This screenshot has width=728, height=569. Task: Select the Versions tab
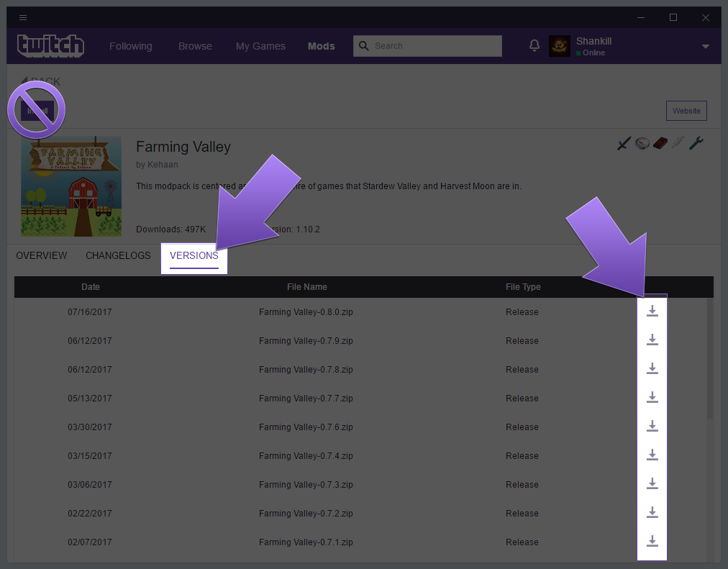pyautogui.click(x=194, y=255)
